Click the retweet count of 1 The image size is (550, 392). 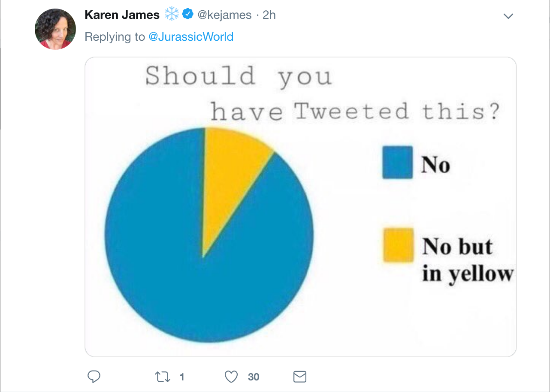pyautogui.click(x=182, y=377)
